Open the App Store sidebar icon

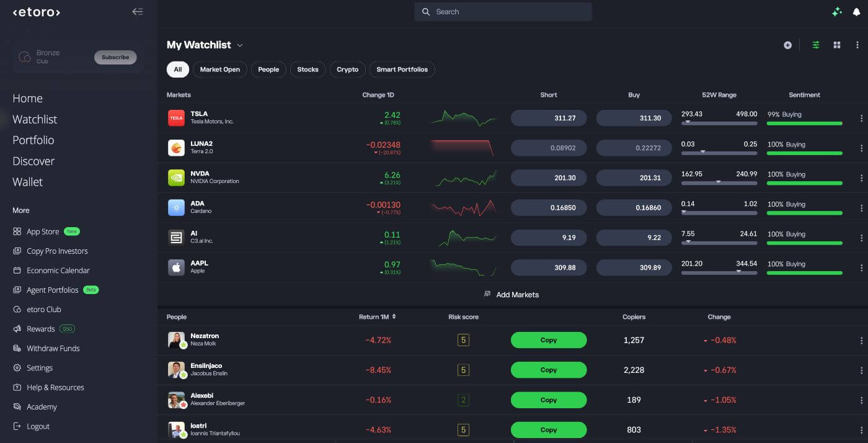(17, 231)
